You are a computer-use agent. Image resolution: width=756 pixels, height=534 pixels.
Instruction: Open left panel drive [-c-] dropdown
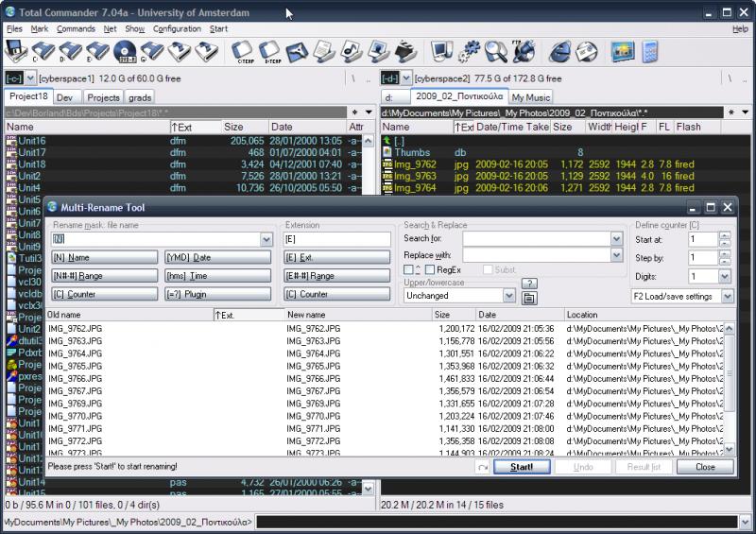tap(30, 78)
